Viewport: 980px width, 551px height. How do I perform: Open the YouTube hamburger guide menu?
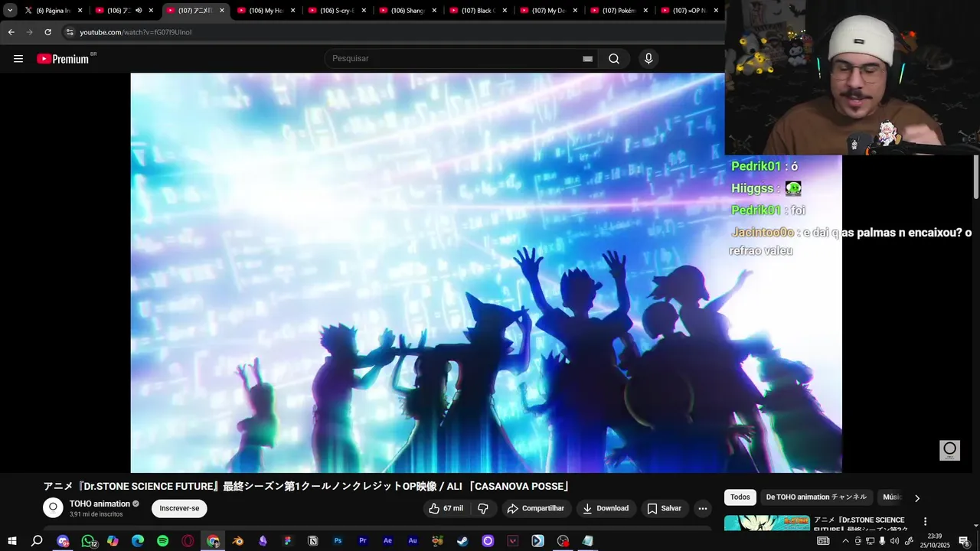point(18,59)
